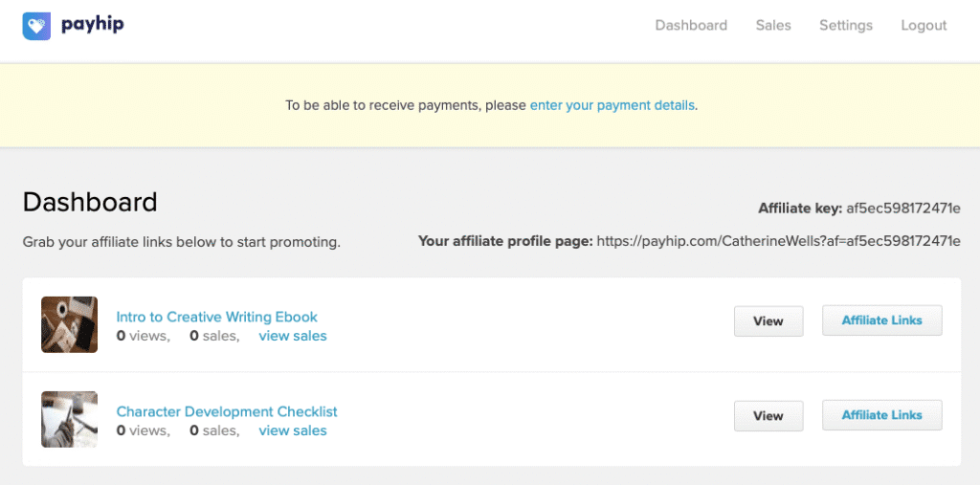Click the 'Dashboard' page heading
The width and height of the screenshot is (980, 485).
tap(90, 203)
